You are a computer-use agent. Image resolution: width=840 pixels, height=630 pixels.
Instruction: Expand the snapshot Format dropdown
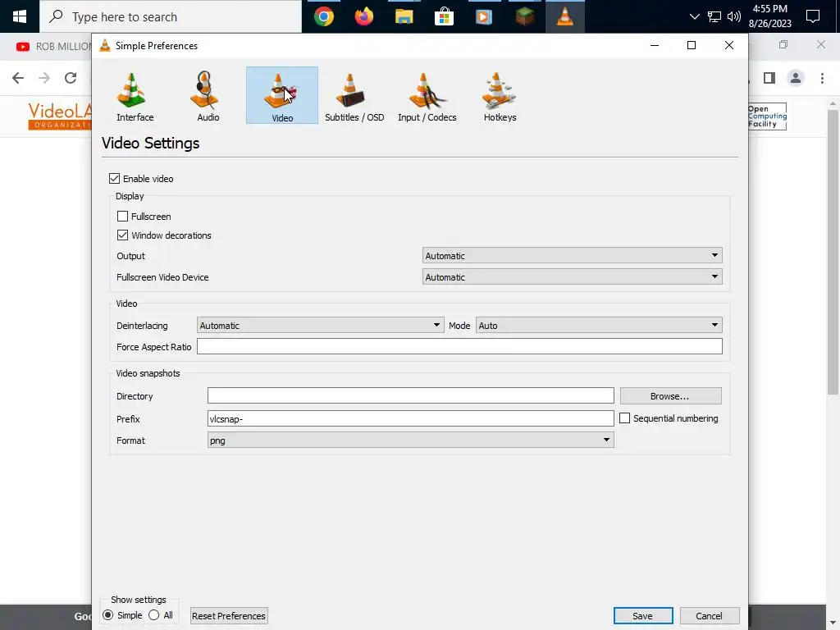pyautogui.click(x=411, y=441)
